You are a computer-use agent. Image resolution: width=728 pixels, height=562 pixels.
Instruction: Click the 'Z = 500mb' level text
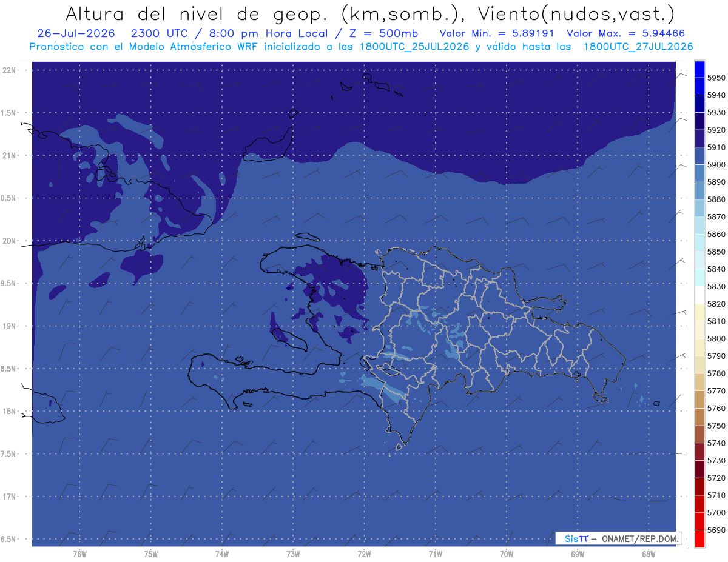pos(382,33)
